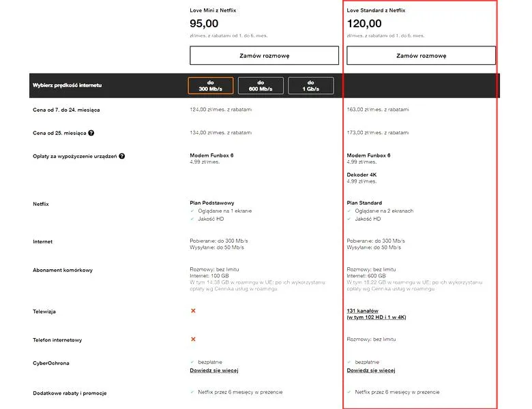Select do 600 Mb/s internet speed

[x=261, y=85]
